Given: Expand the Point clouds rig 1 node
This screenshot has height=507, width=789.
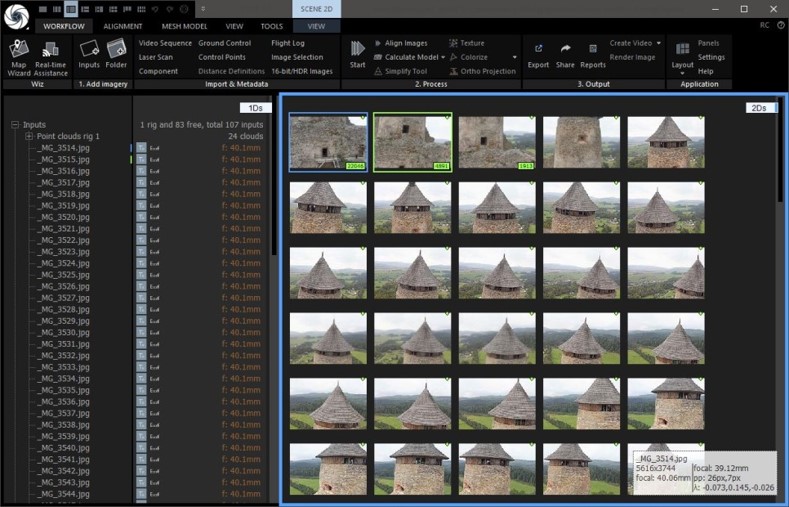Looking at the screenshot, I should [30, 137].
